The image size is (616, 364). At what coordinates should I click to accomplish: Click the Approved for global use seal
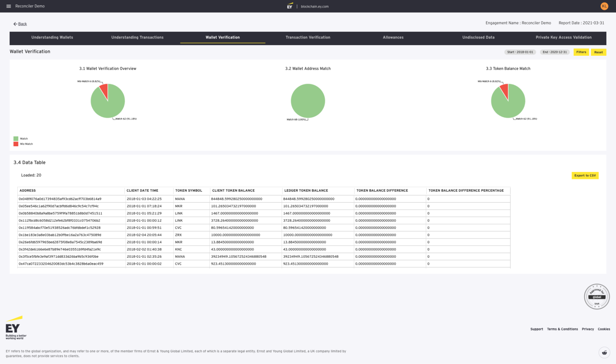click(x=597, y=296)
